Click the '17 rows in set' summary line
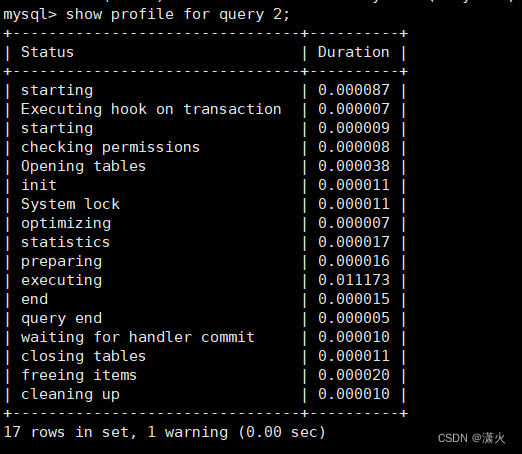This screenshot has height=454, width=522. (x=164, y=432)
